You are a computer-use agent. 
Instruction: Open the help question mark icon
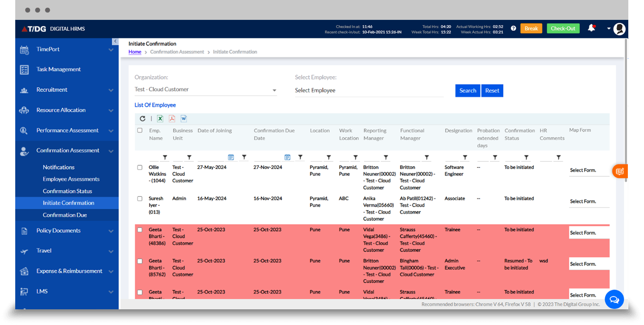click(513, 28)
